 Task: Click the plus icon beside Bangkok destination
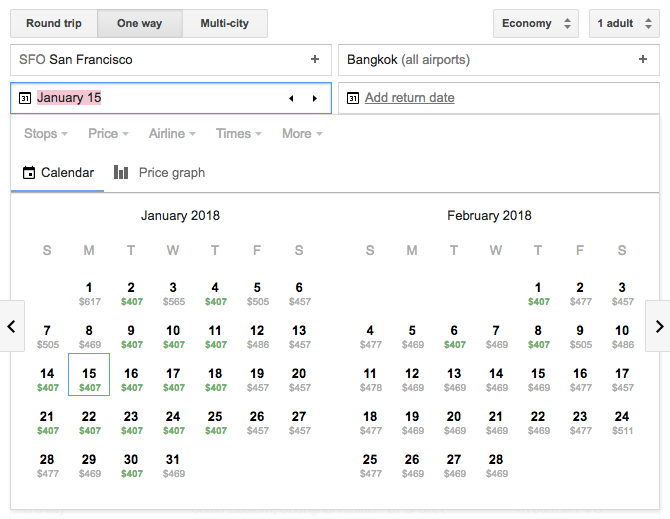click(x=643, y=60)
